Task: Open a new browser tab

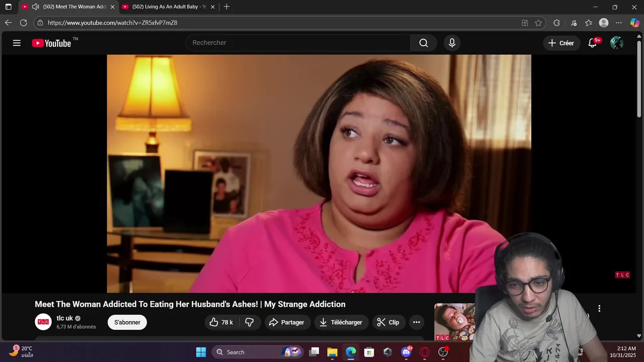Action: [x=226, y=7]
